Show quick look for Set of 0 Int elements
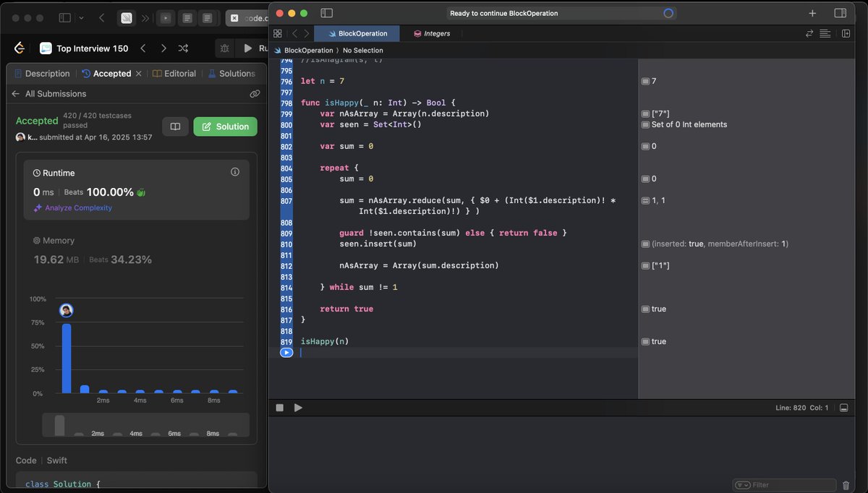 coord(645,124)
